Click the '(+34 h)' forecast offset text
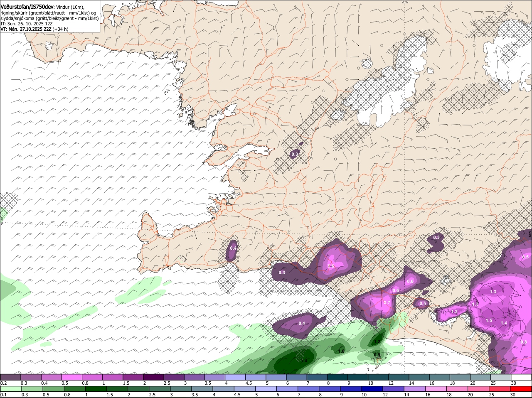 pos(61,29)
